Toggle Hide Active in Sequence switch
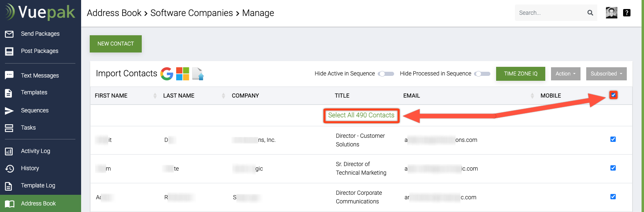The width and height of the screenshot is (644, 212). (386, 74)
